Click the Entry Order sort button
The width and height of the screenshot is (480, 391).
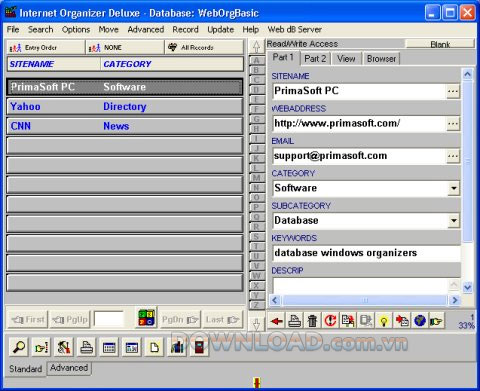pyautogui.click(x=46, y=48)
